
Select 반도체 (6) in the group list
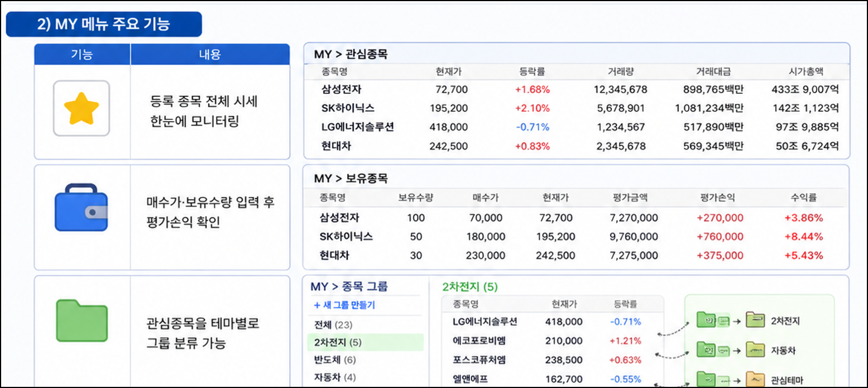[x=335, y=360]
